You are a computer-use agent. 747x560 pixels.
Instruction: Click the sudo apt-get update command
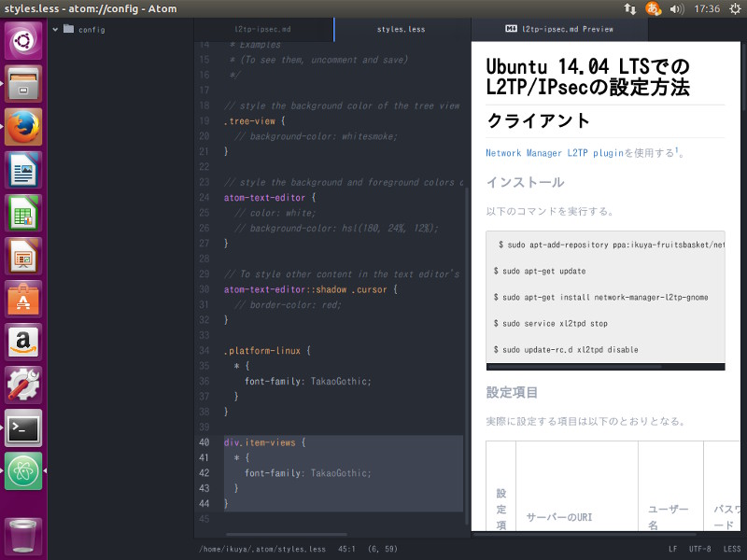(x=540, y=271)
